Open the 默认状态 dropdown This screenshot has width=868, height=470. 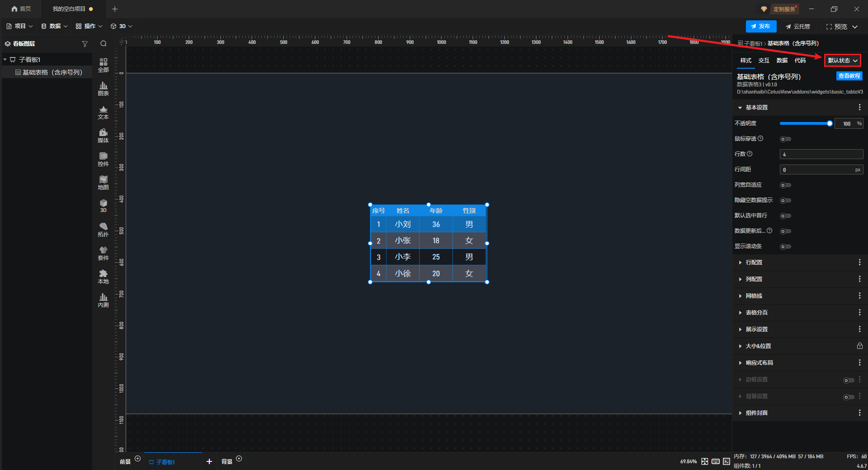point(842,61)
